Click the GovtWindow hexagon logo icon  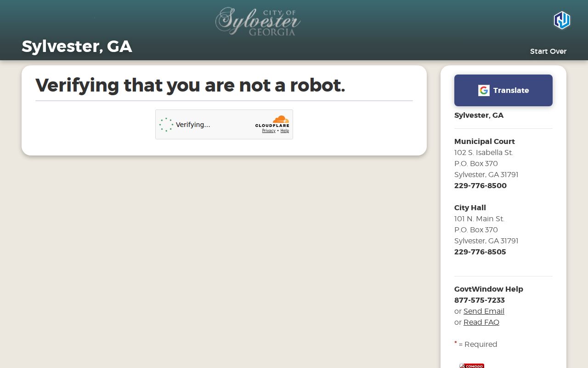(561, 20)
